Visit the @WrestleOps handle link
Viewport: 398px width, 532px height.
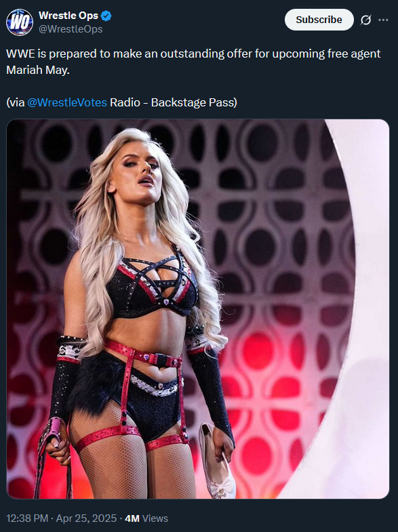pos(71,29)
